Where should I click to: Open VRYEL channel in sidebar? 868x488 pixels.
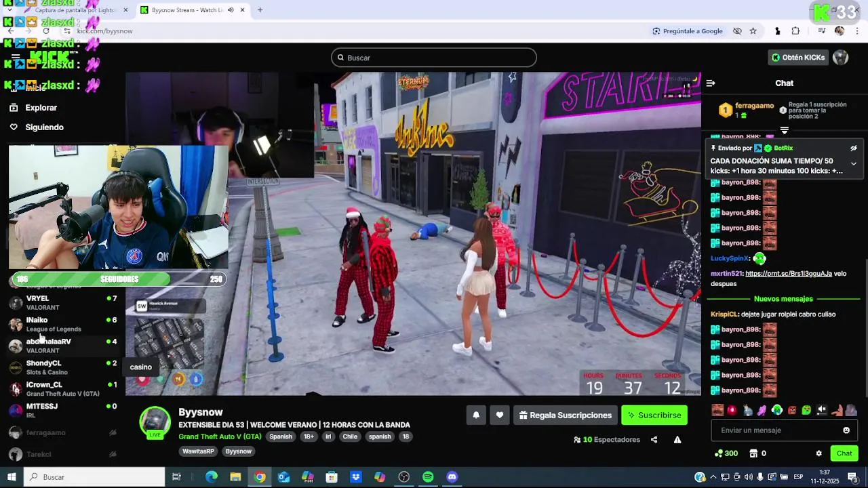coord(64,302)
